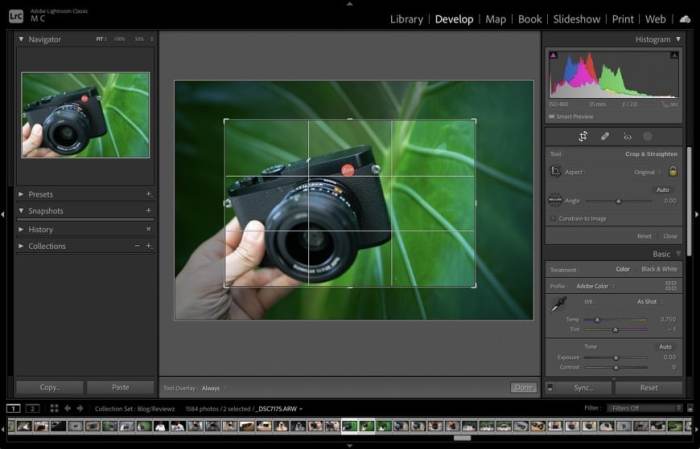Click Auto above the Angle slider

pyautogui.click(x=662, y=190)
